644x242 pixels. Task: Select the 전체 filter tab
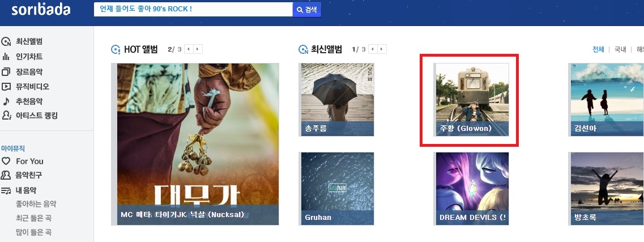(x=598, y=49)
